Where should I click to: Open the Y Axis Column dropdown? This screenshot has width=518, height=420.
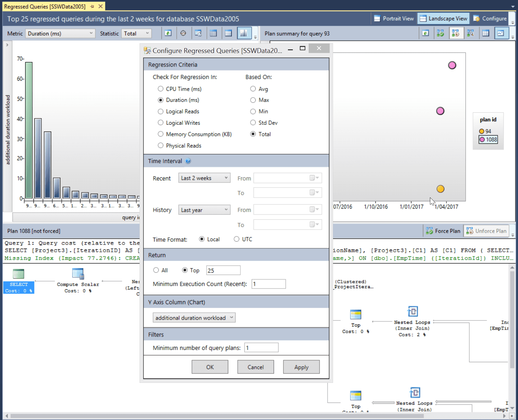(194, 318)
